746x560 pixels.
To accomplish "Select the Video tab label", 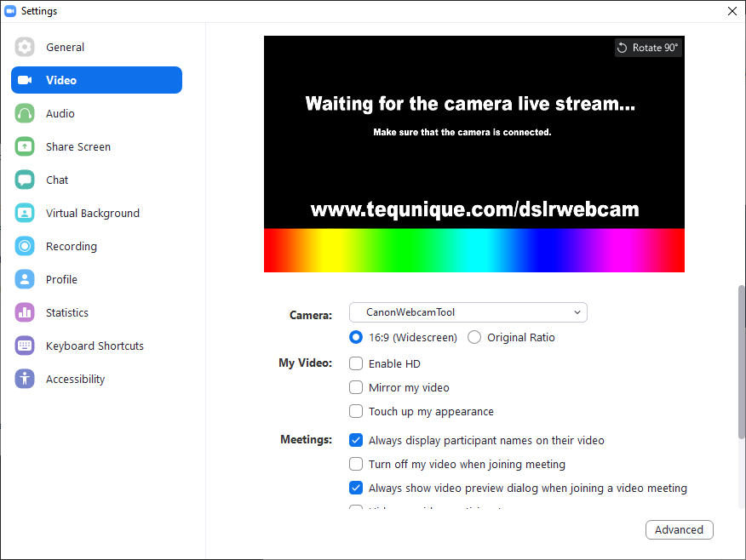I will click(x=61, y=80).
